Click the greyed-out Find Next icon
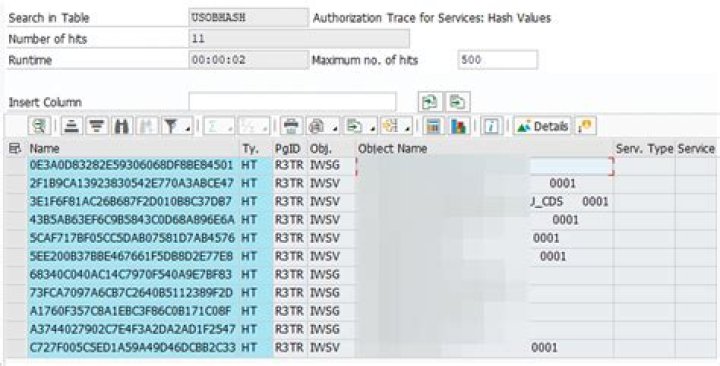The width and height of the screenshot is (720, 366). point(147,126)
